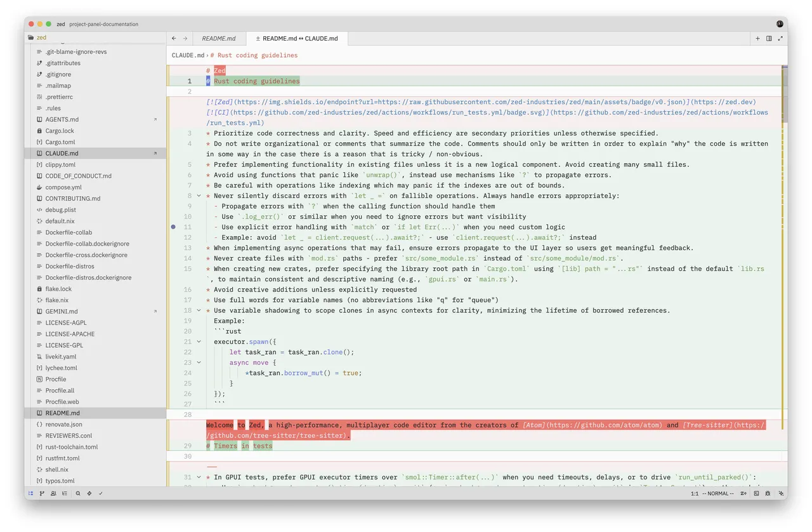Zoom the pane with expand arrows icon
The height and width of the screenshot is (532, 812).
coord(780,38)
